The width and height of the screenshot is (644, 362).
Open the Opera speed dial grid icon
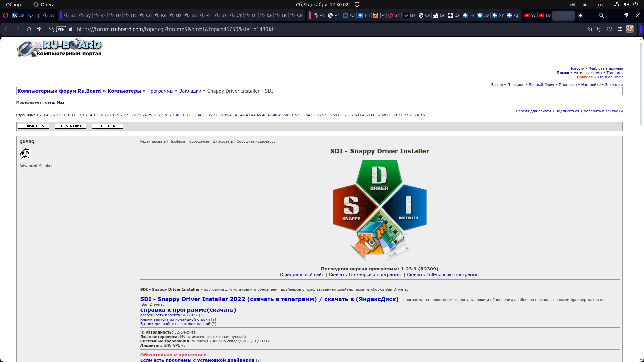39,29
